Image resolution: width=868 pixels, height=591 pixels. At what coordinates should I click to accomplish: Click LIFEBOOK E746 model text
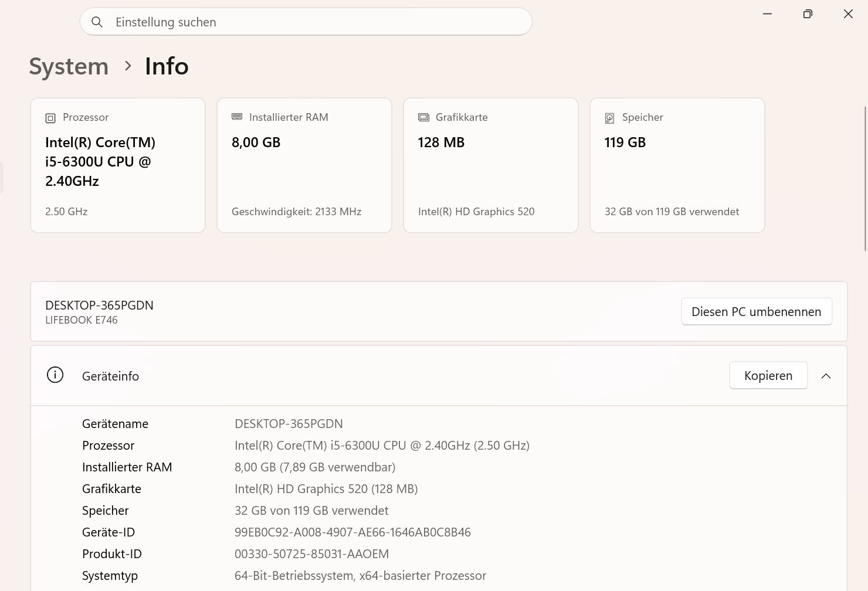[x=82, y=320]
